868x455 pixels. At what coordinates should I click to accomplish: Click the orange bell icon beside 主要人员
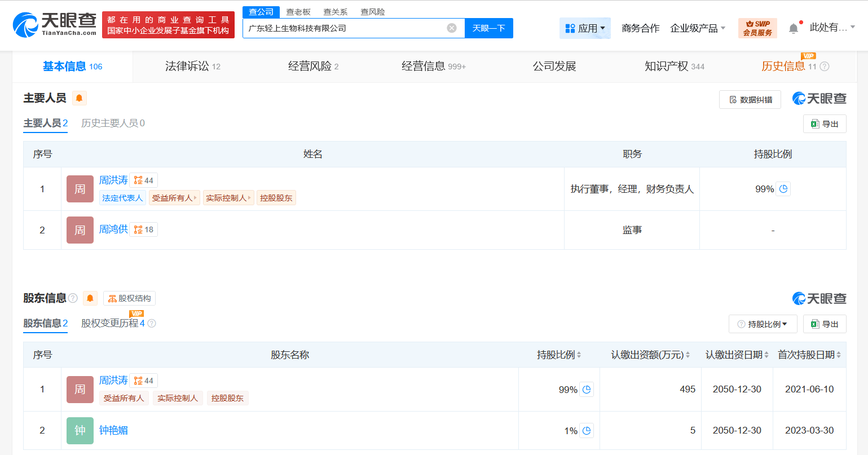(x=79, y=98)
